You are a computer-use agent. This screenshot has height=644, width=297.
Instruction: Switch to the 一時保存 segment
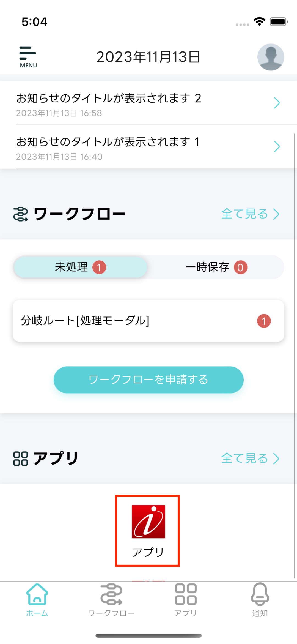[x=216, y=267]
